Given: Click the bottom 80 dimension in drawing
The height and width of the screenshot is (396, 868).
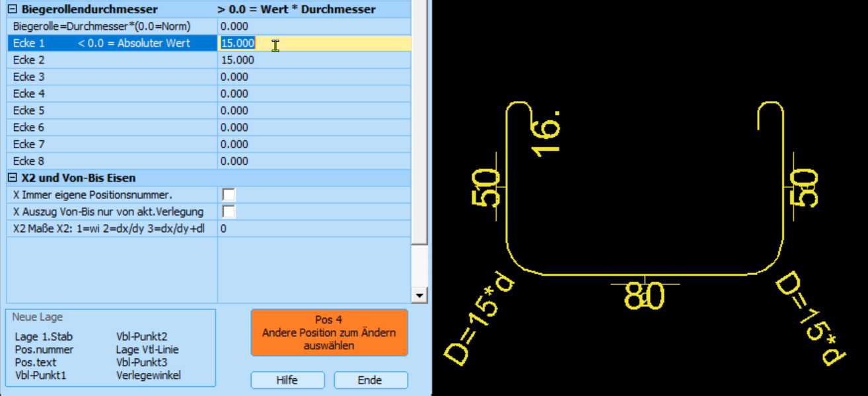Looking at the screenshot, I should tap(644, 297).
